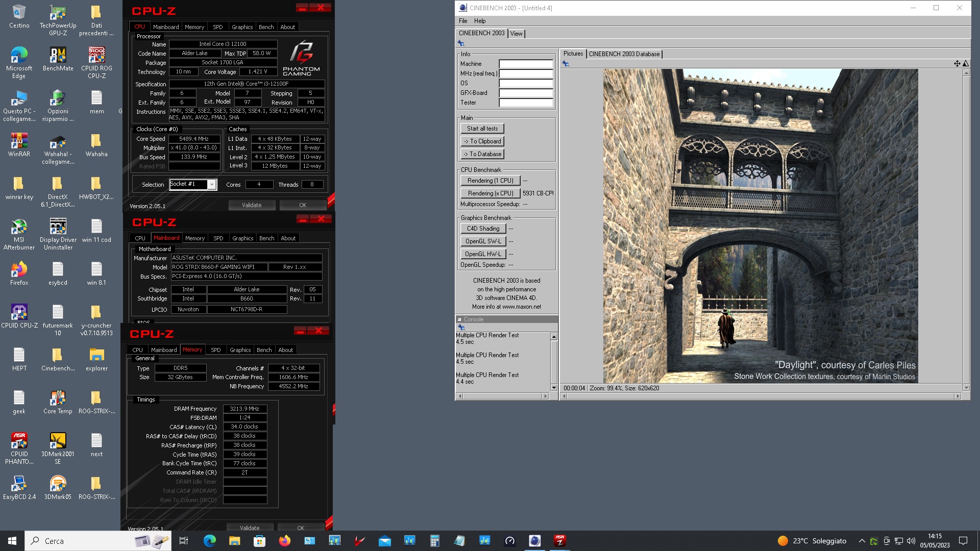Click OK in processor CPU-Z window

click(x=303, y=205)
